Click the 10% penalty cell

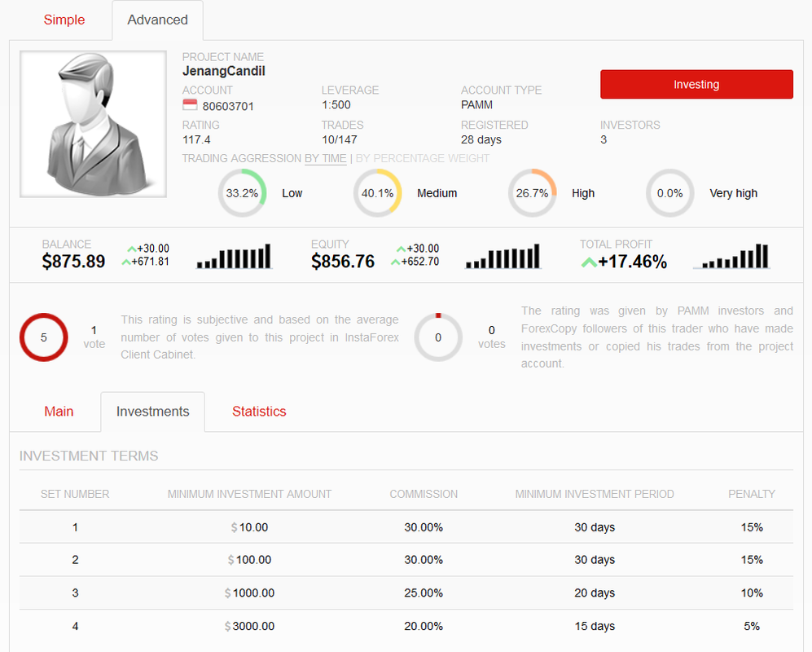click(x=752, y=593)
